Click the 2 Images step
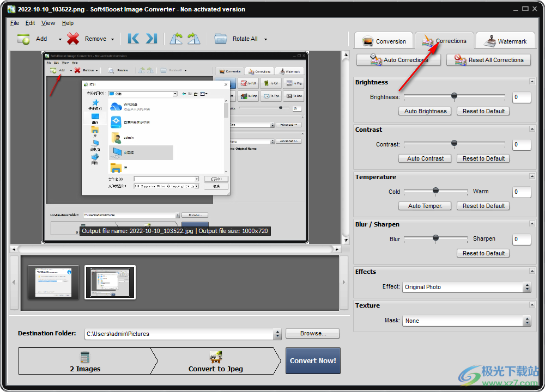Screen dimensions: 545x392 pyautogui.click(x=85, y=361)
